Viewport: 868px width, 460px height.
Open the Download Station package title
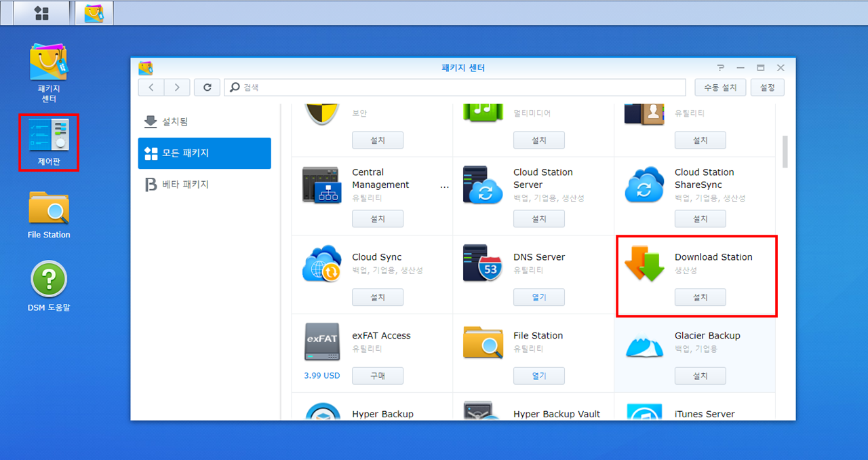coord(713,257)
